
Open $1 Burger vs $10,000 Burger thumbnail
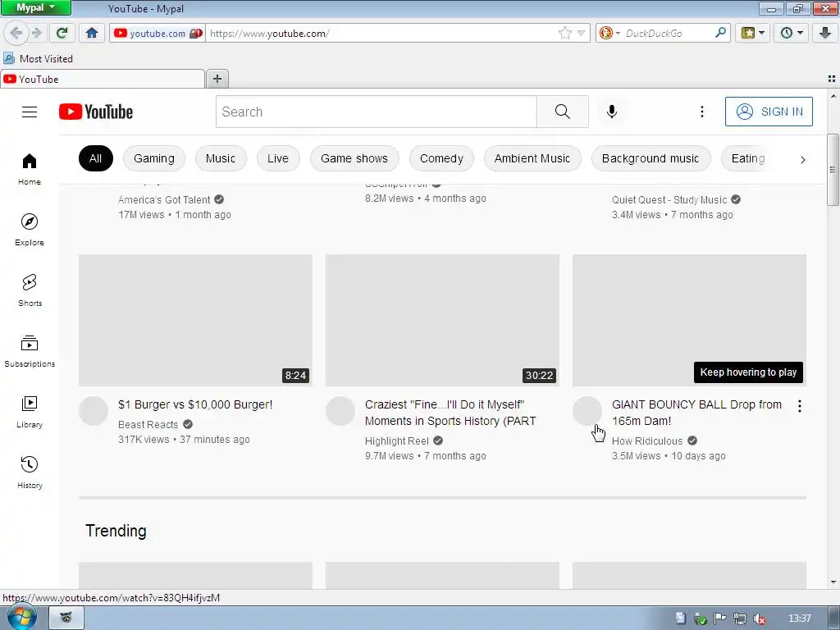tap(195, 321)
